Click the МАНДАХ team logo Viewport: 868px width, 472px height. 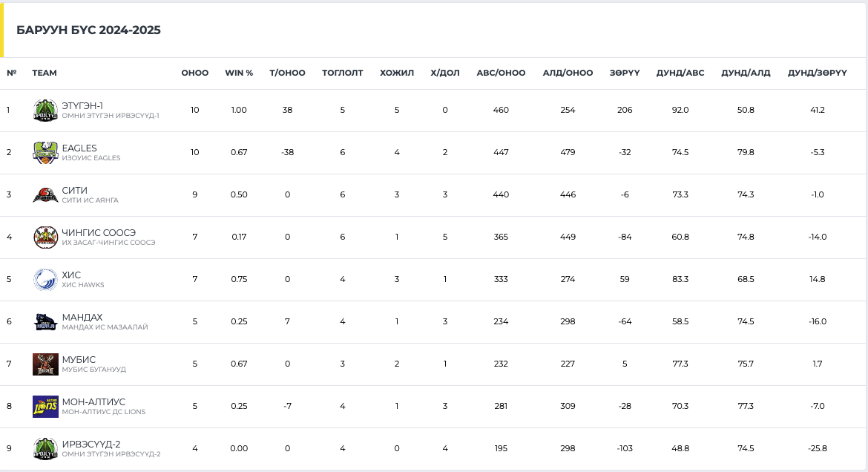[x=45, y=322]
